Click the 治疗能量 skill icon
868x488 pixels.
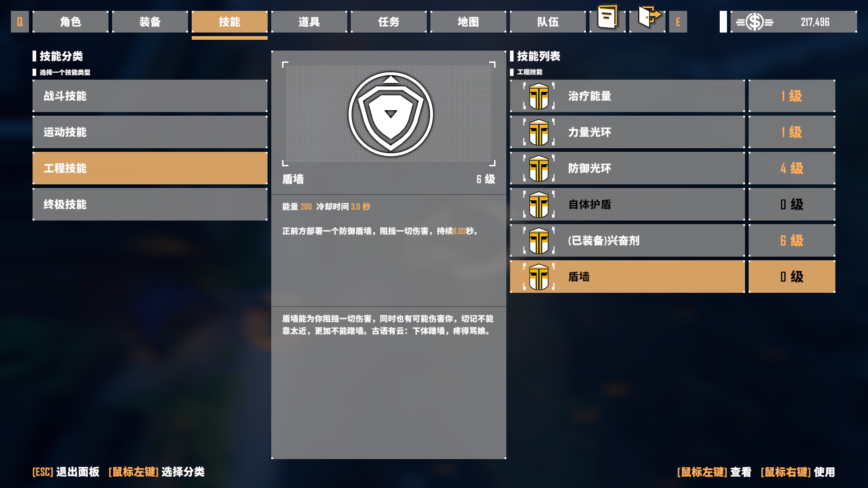click(x=539, y=96)
